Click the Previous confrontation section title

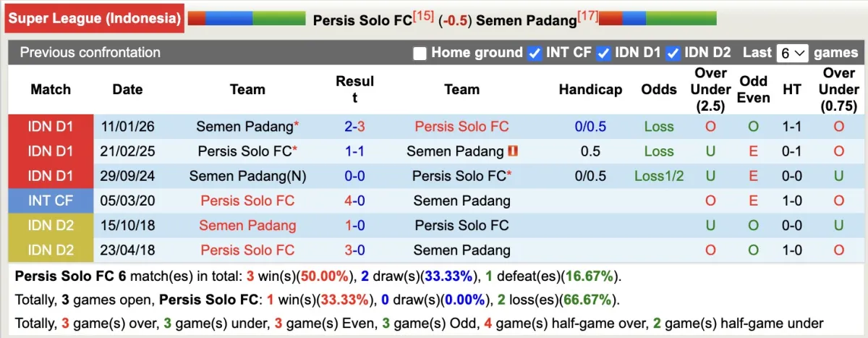point(90,53)
